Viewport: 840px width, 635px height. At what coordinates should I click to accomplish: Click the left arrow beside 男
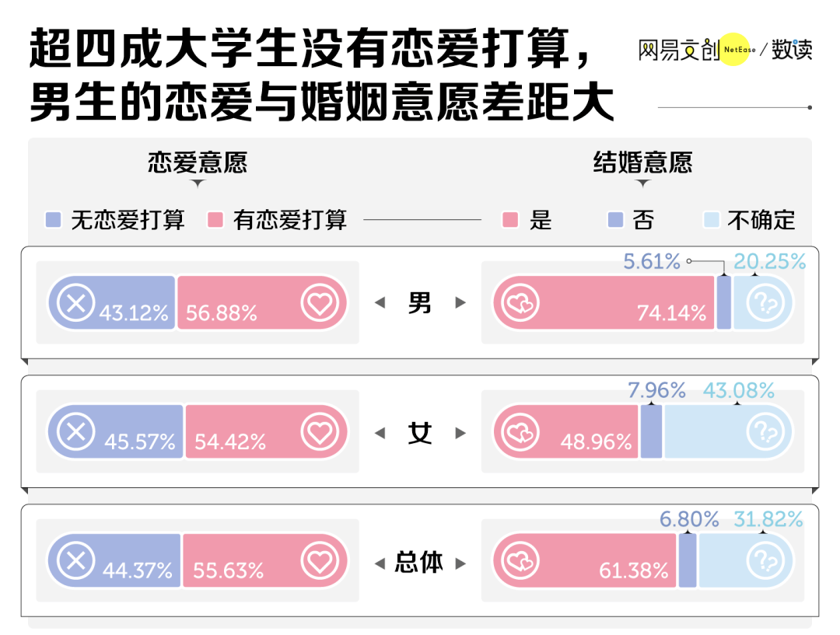pos(380,302)
